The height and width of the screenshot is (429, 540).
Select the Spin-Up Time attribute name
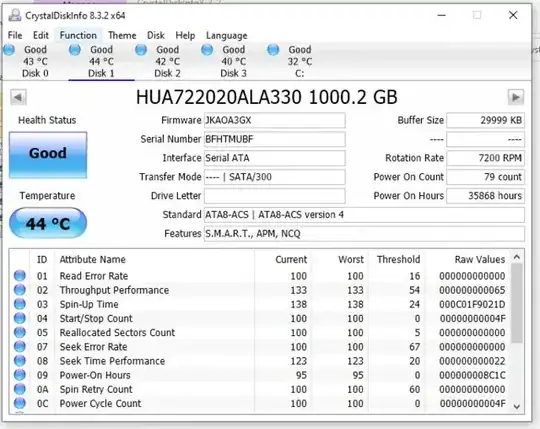pyautogui.click(x=89, y=304)
